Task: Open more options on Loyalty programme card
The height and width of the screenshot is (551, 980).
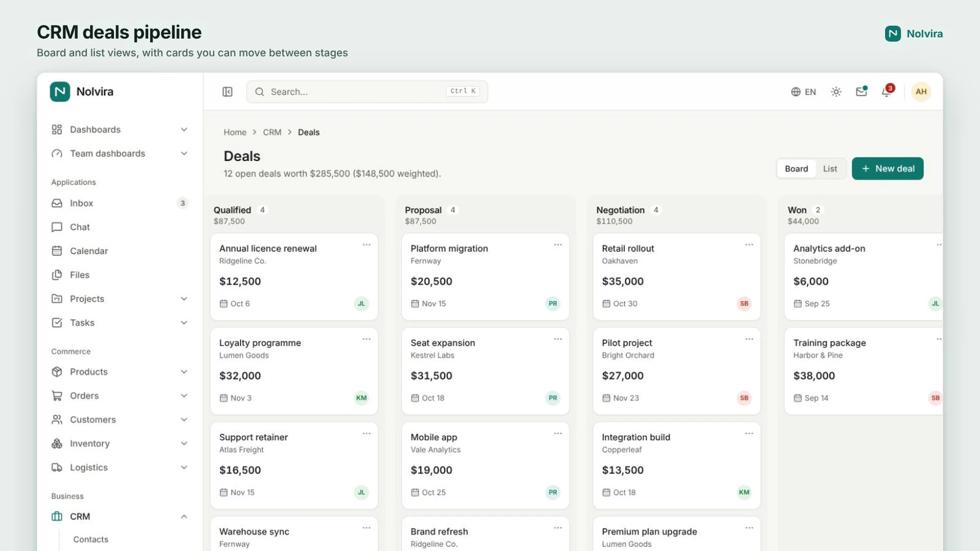Action: (366, 339)
